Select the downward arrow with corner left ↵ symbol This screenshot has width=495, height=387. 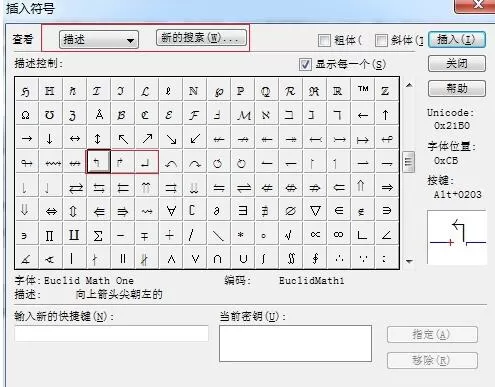pos(146,162)
